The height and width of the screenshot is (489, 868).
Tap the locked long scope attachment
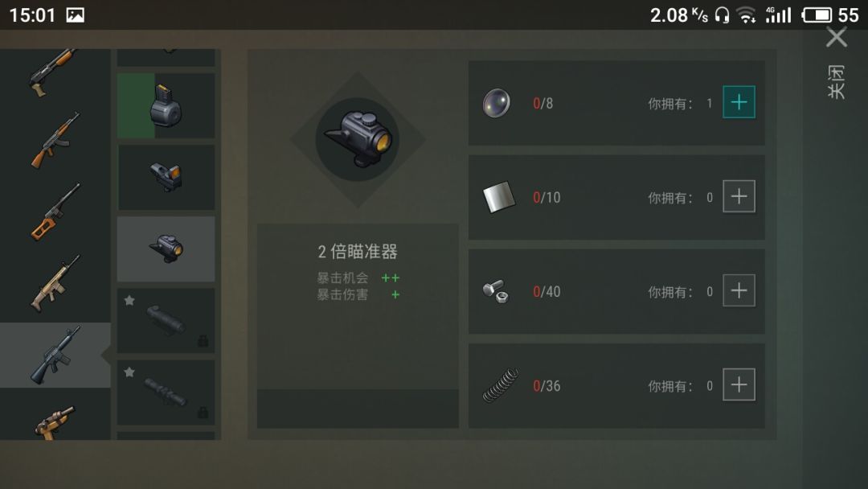[x=166, y=392]
